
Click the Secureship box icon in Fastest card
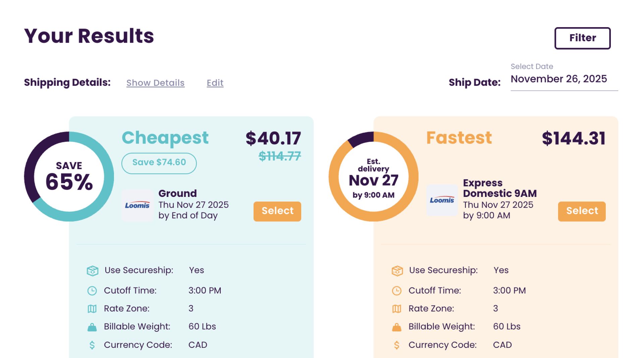click(x=397, y=271)
